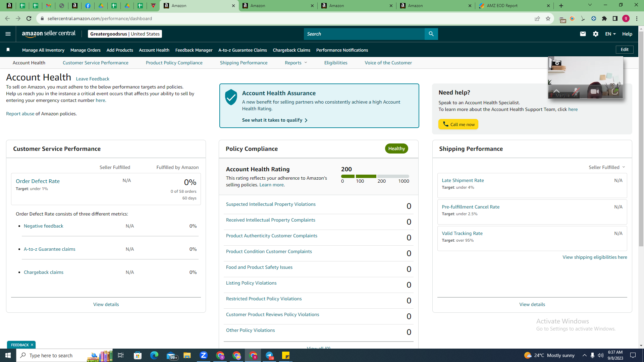Open the Seller Central settings gear
This screenshot has width=644, height=362.
596,34
